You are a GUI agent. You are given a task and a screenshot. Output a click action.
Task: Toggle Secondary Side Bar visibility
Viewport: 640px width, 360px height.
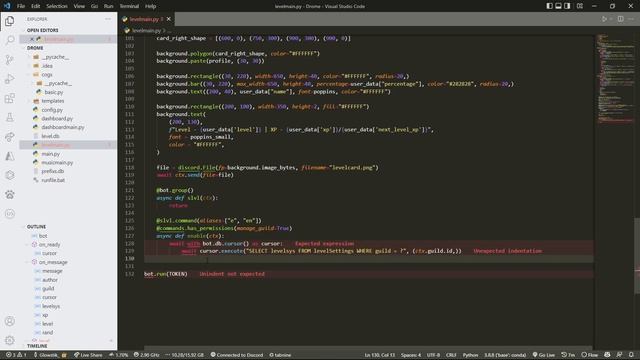(567, 6)
